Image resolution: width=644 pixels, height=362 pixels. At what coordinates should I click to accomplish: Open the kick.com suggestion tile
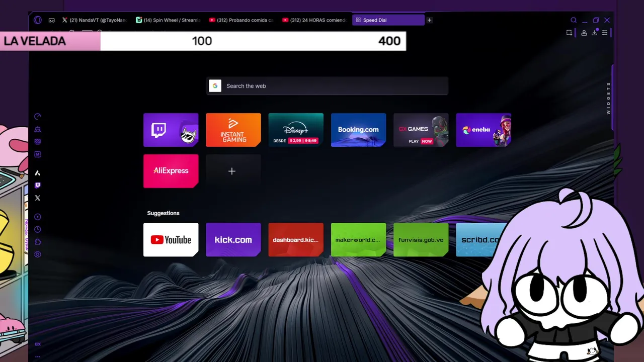pyautogui.click(x=233, y=240)
